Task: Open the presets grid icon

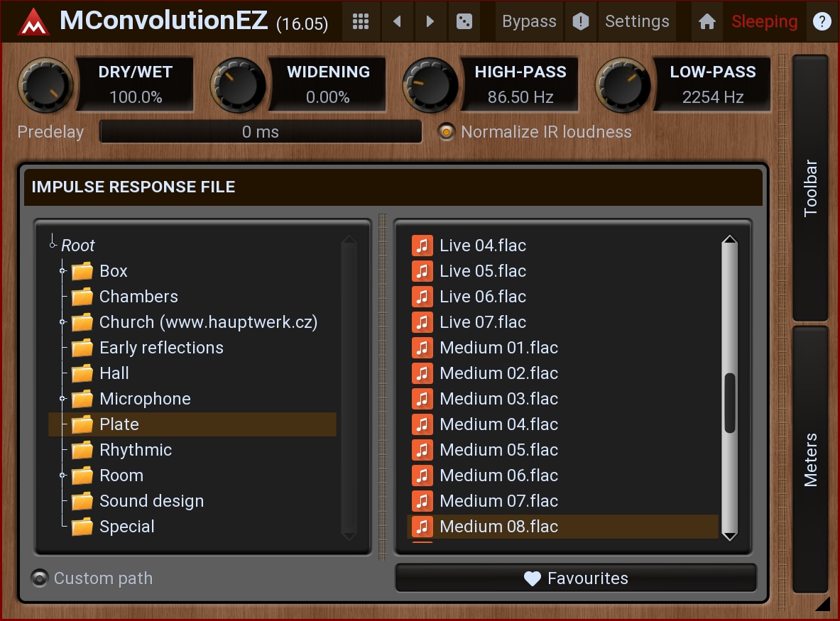Action: click(361, 21)
